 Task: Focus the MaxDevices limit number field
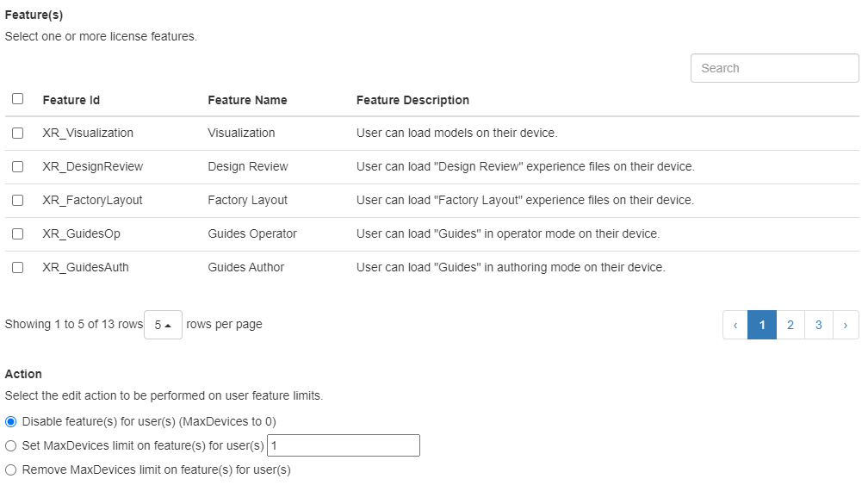click(343, 445)
